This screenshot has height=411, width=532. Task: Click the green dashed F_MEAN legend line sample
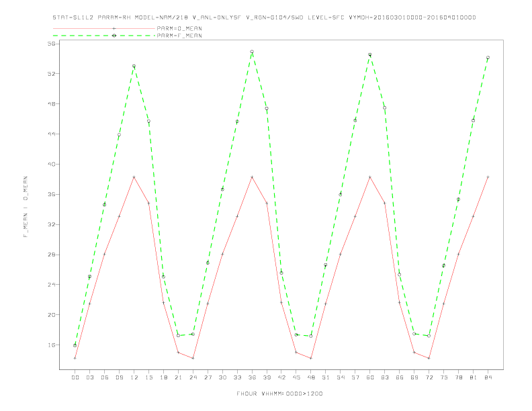104,36
